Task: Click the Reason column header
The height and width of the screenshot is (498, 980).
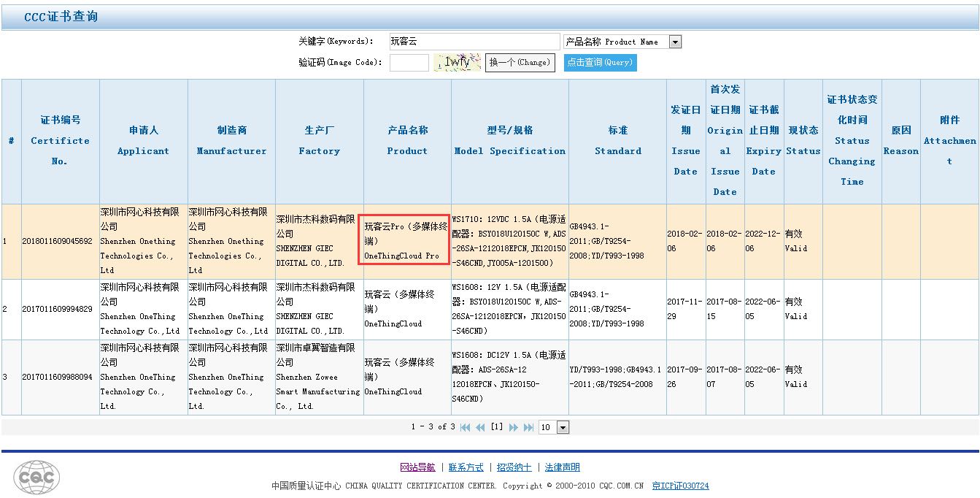Action: (900, 141)
